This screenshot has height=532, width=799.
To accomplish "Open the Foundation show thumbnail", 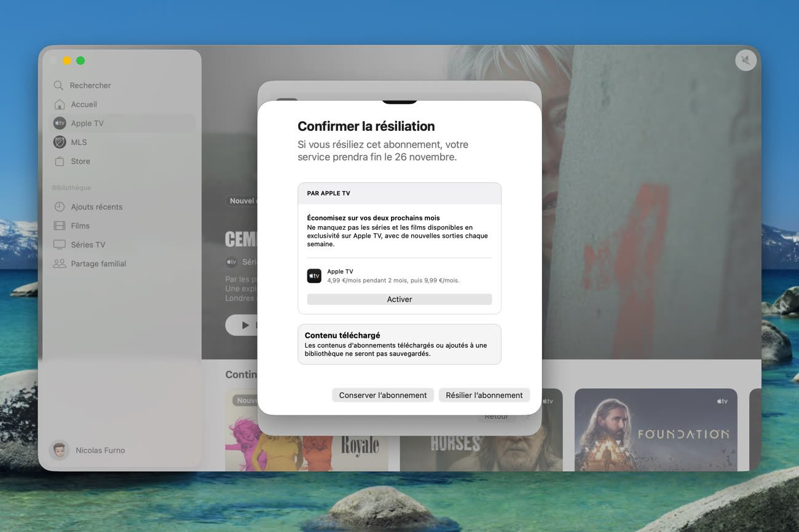I will click(x=655, y=430).
